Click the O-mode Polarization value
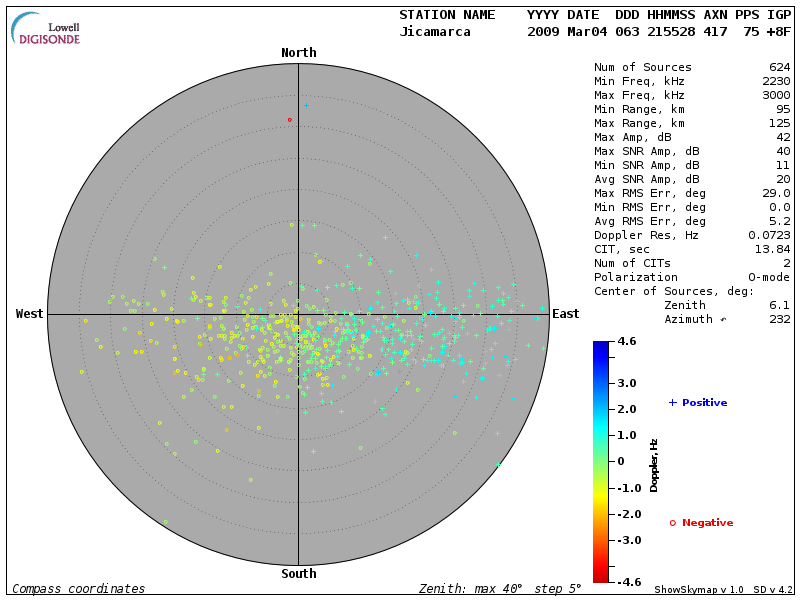The width and height of the screenshot is (800, 600). coord(767,278)
